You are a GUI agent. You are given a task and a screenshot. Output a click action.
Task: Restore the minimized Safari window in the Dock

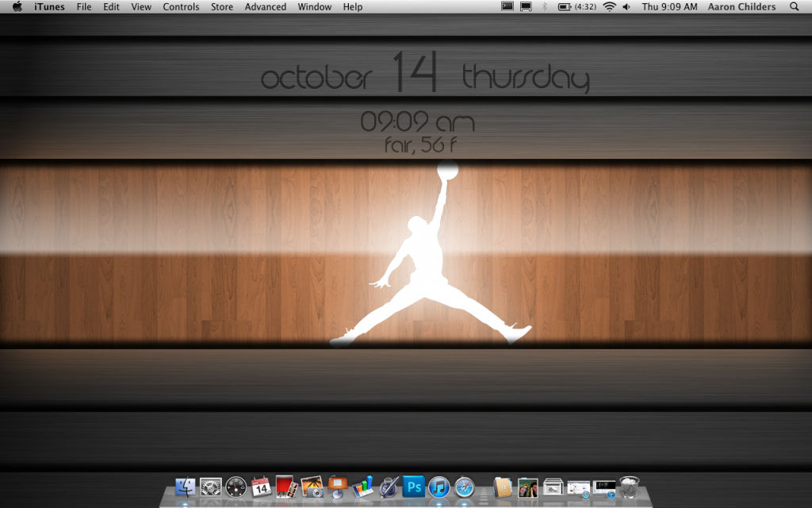[x=578, y=488]
